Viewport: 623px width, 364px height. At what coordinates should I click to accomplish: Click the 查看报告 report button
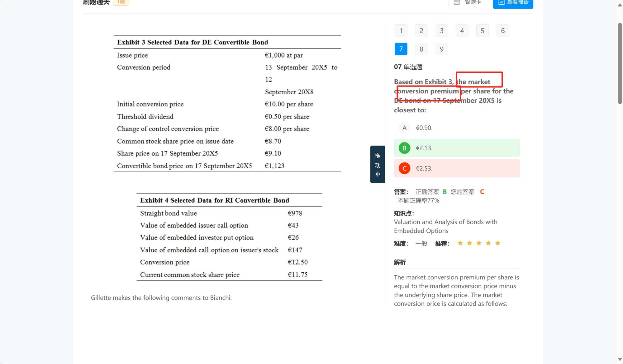[x=513, y=3]
